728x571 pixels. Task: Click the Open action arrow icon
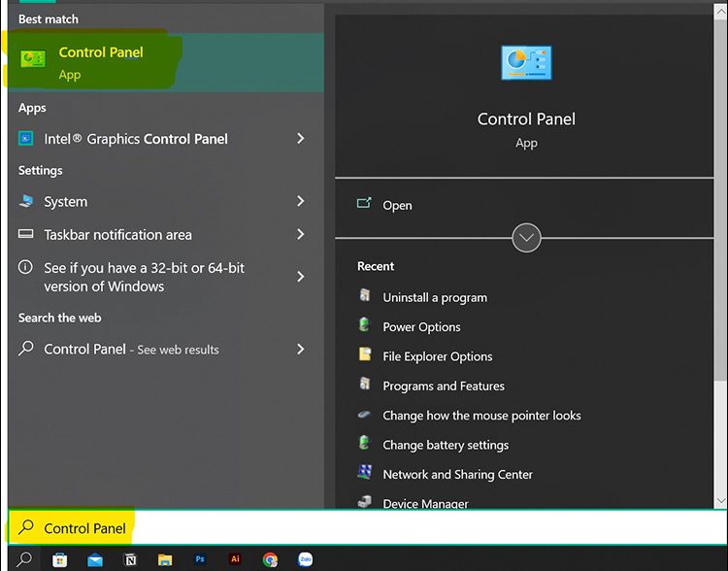(x=364, y=203)
